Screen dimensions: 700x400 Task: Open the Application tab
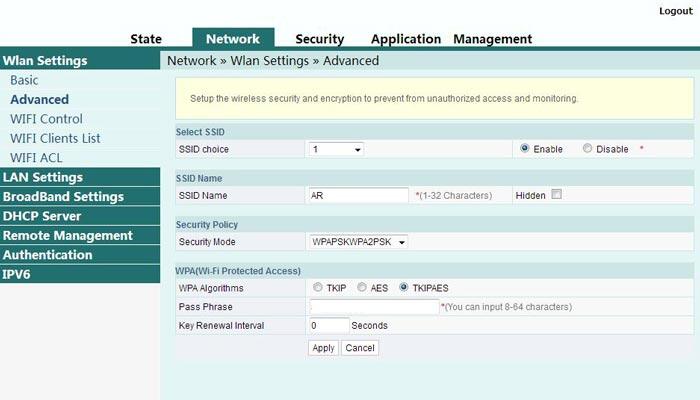pos(405,39)
